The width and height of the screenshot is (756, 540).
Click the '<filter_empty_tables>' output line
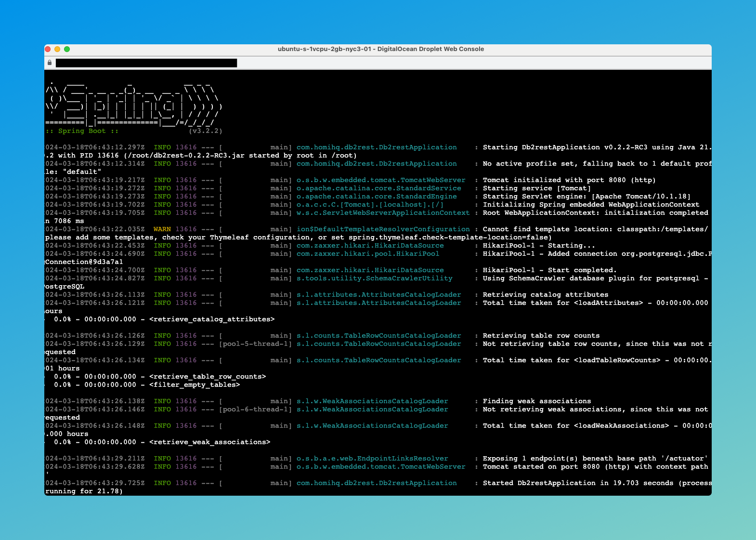[195, 385]
